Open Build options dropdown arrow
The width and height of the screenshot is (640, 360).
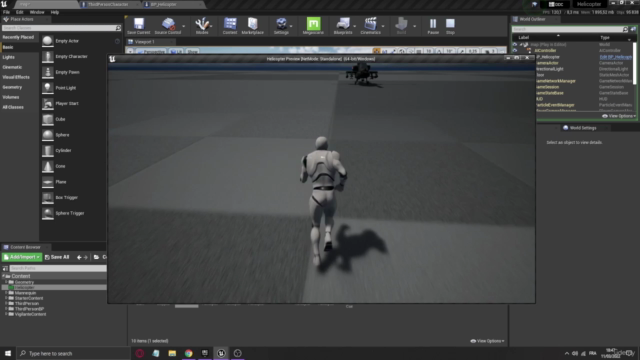[414, 26]
